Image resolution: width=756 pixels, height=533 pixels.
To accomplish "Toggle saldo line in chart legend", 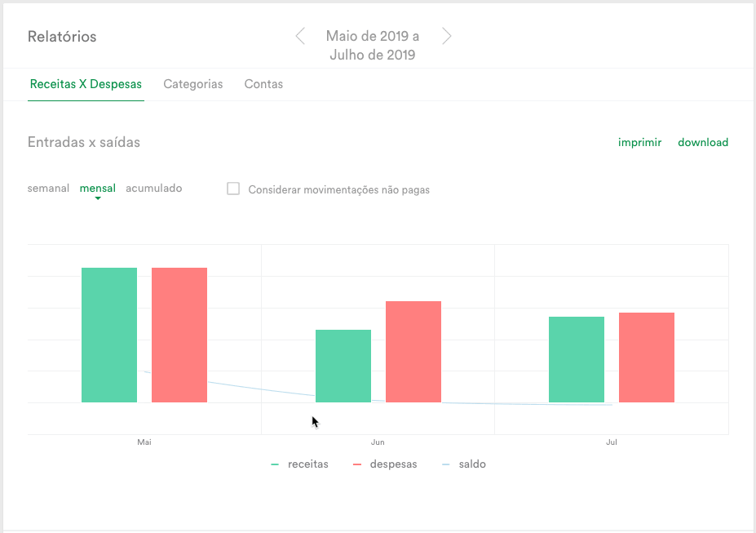I will pyautogui.click(x=464, y=464).
